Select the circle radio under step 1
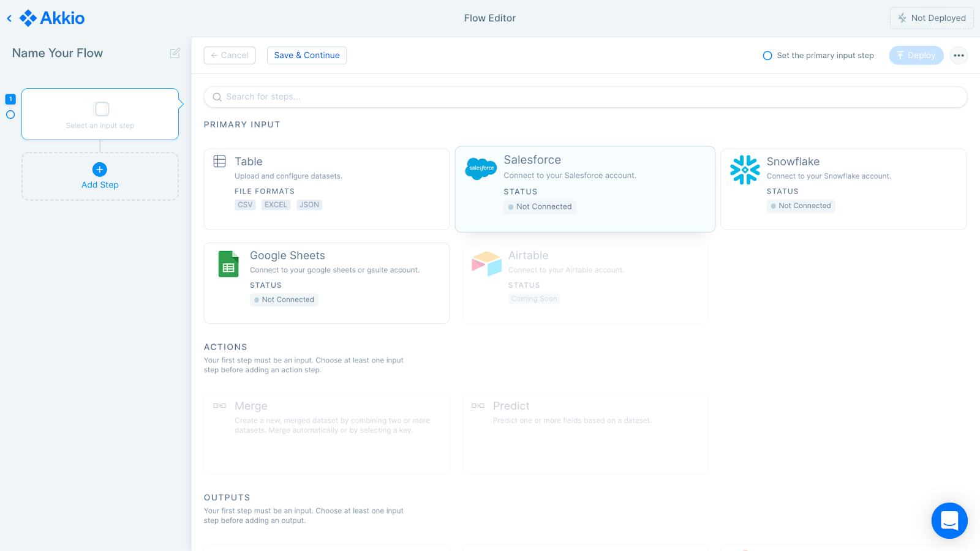Image resolution: width=980 pixels, height=551 pixels. 10,114
